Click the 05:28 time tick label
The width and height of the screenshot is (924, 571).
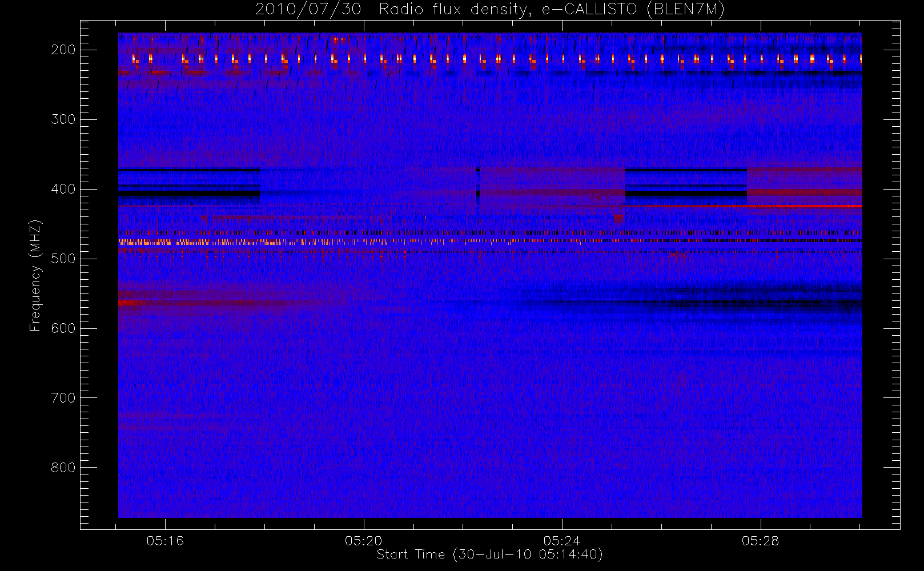(761, 541)
